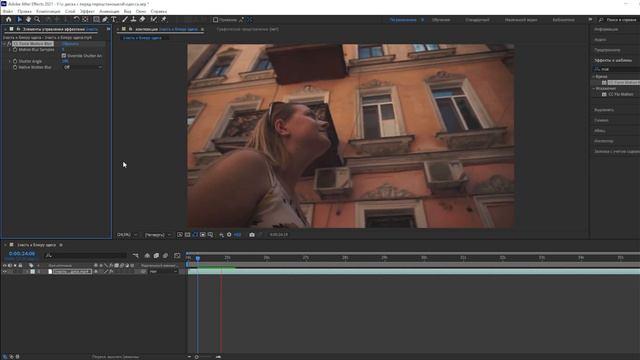Image resolution: width=640 pixels, height=360 pixels.
Task: Open the Информация panel
Action: [606, 29]
